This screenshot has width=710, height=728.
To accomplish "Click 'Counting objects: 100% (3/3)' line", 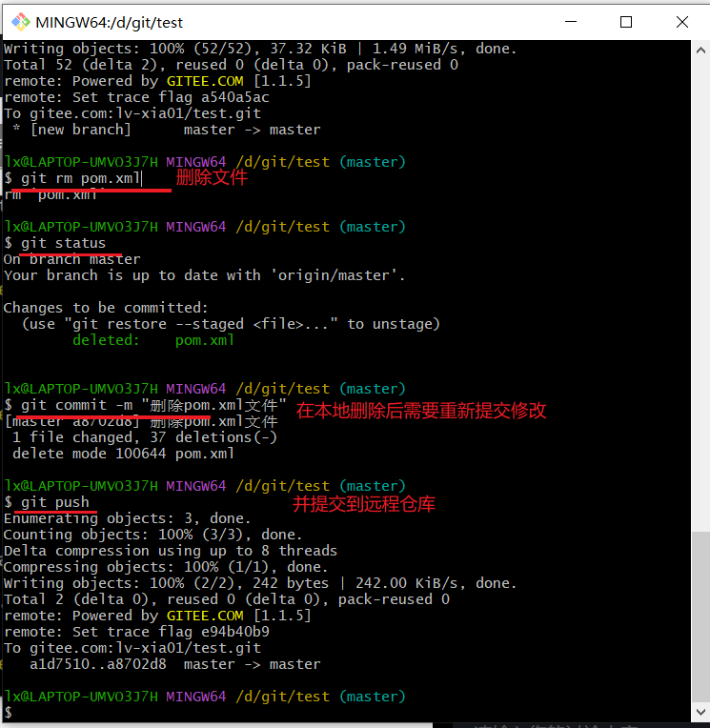I will click(x=152, y=535).
